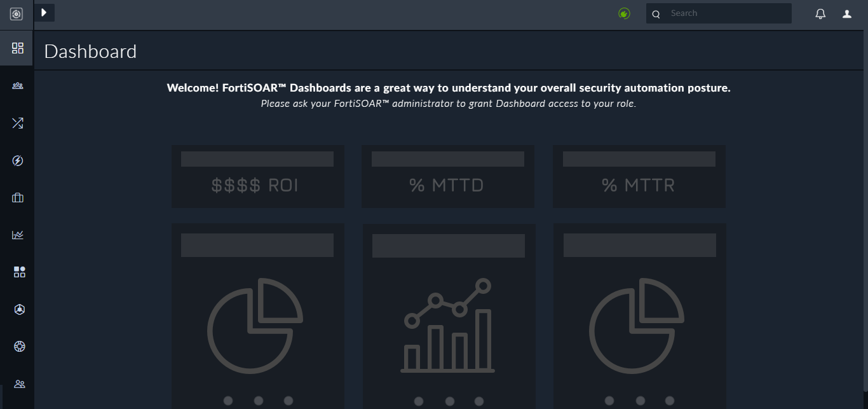The height and width of the screenshot is (409, 868).
Task: Open the user profile dropdown
Action: pos(846,13)
